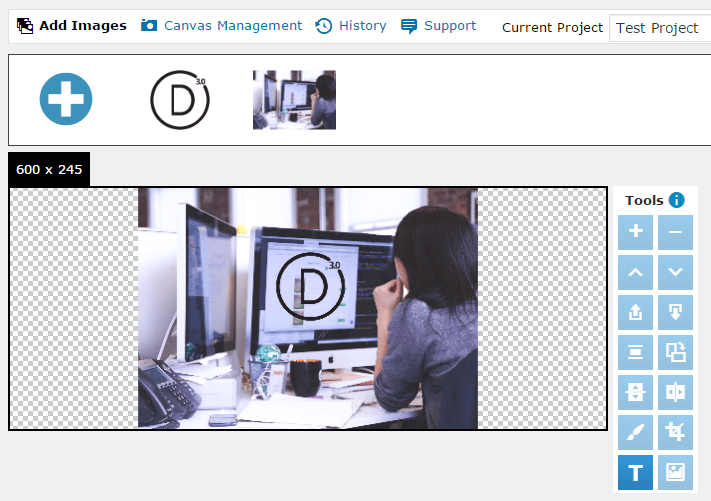Open the Current Project dropdown
Image resolution: width=711 pixels, height=501 pixels.
click(659, 28)
